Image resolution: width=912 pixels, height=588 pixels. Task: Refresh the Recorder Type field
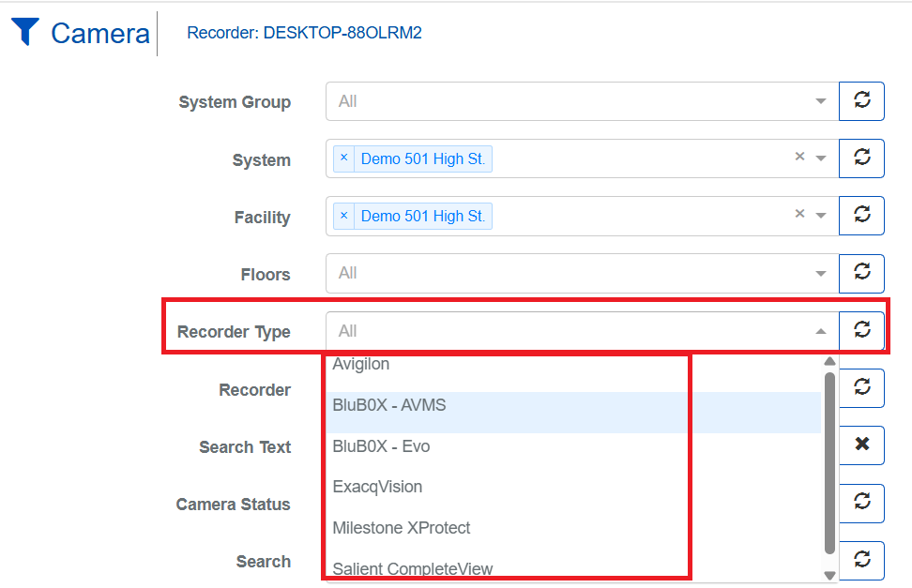[861, 331]
